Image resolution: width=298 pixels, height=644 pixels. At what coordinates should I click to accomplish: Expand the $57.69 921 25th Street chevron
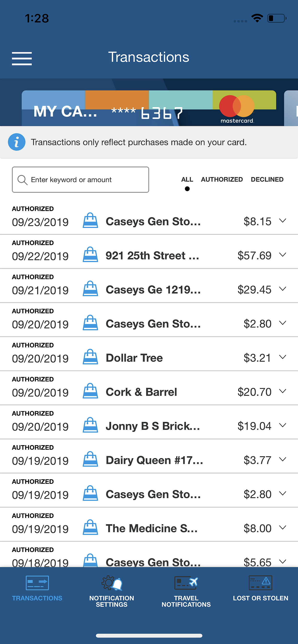(283, 255)
